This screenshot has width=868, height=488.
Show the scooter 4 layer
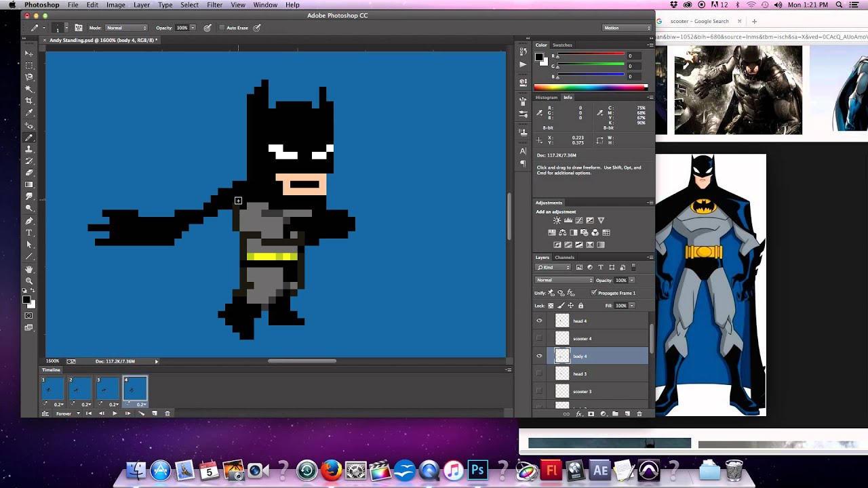(x=539, y=338)
